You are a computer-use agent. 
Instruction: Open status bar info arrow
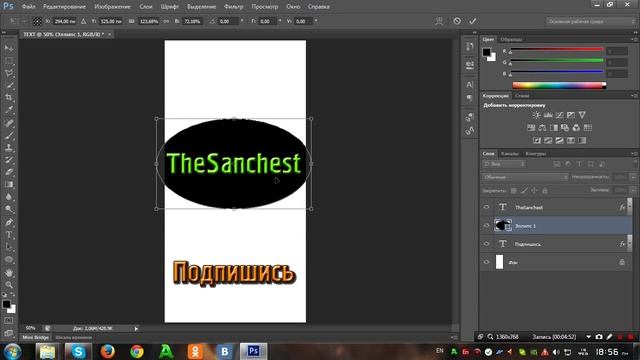point(136,328)
